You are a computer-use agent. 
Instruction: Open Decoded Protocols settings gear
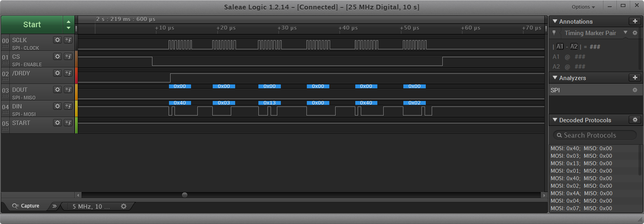(x=635, y=120)
